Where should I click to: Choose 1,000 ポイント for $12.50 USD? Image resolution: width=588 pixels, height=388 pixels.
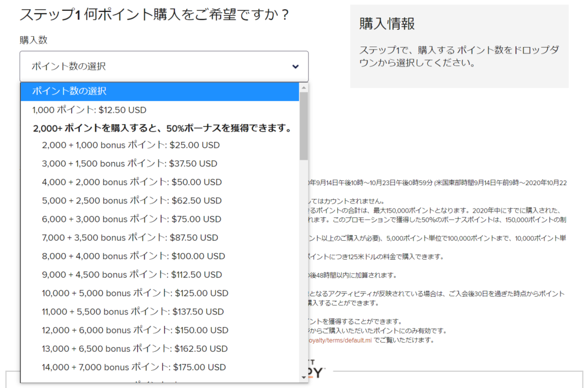click(90, 110)
